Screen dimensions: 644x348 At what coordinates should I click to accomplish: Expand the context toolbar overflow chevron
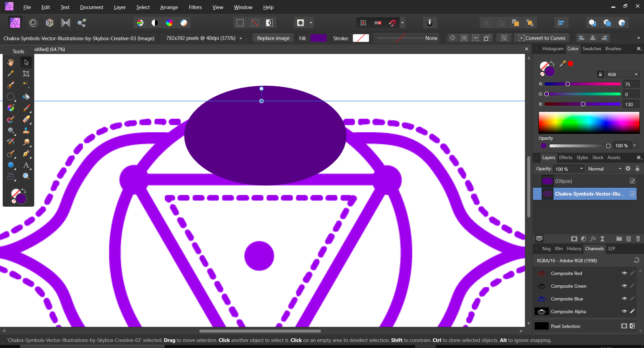[x=638, y=38]
